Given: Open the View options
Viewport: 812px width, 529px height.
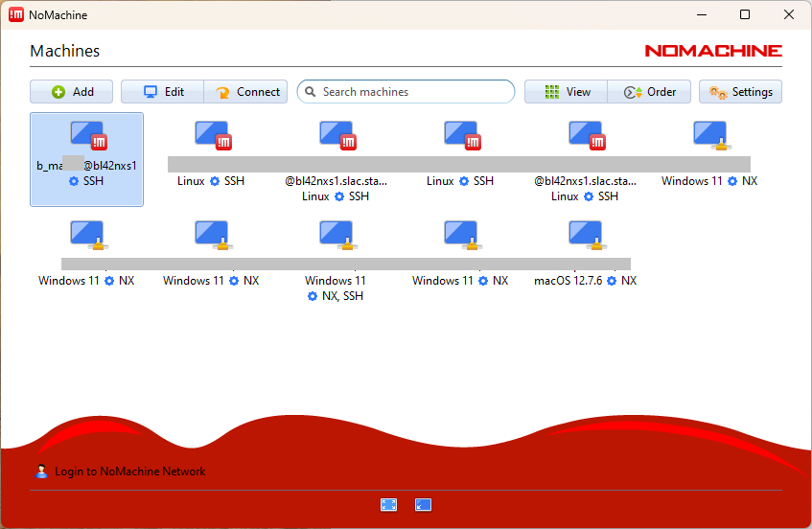Looking at the screenshot, I should coord(566,92).
